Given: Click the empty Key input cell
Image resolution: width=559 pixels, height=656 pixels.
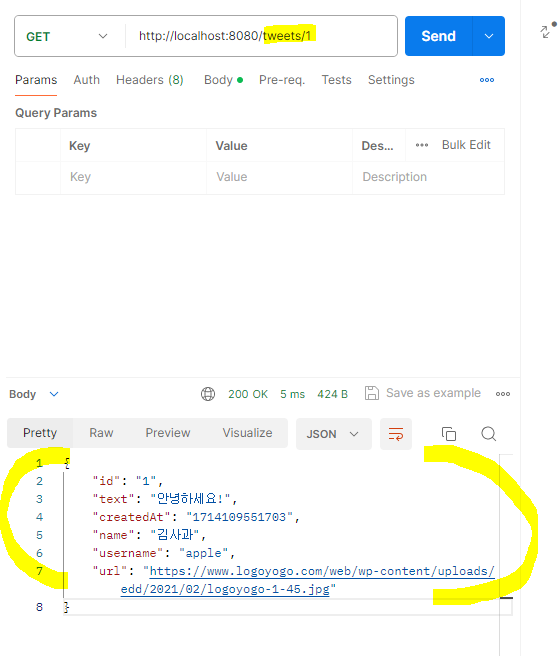Looking at the screenshot, I should [x=133, y=177].
